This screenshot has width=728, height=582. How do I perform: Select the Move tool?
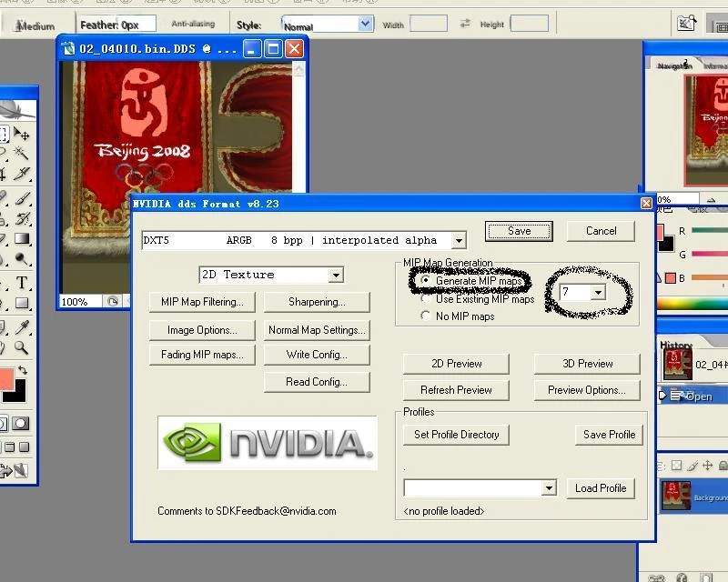tap(21, 135)
